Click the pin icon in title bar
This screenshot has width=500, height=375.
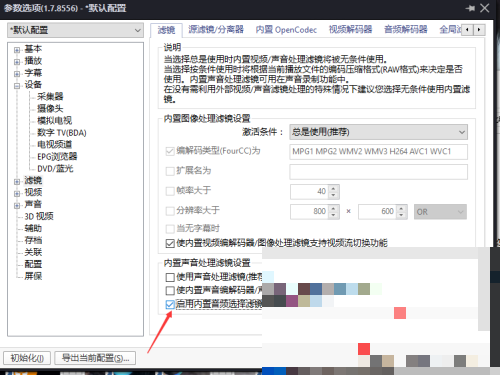coord(470,8)
